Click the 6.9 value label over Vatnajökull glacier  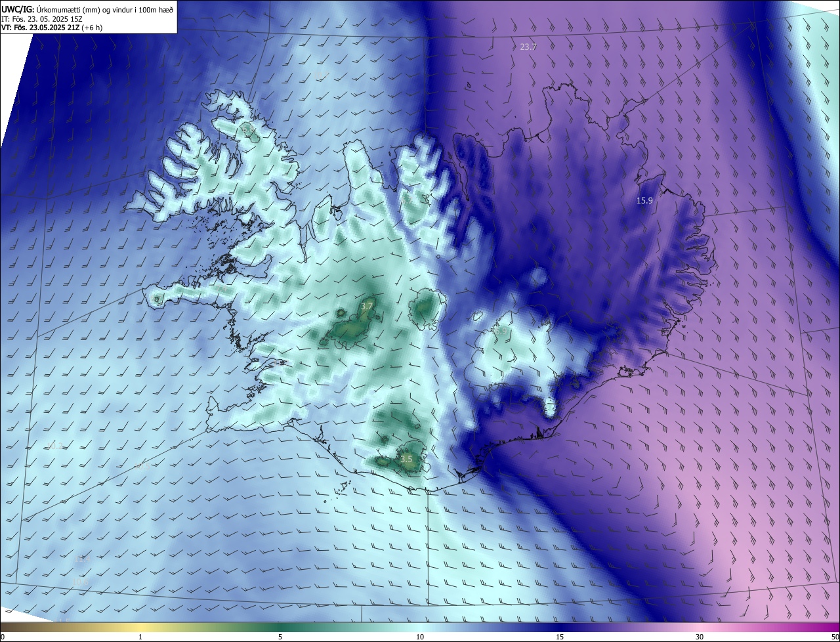[x=501, y=332]
